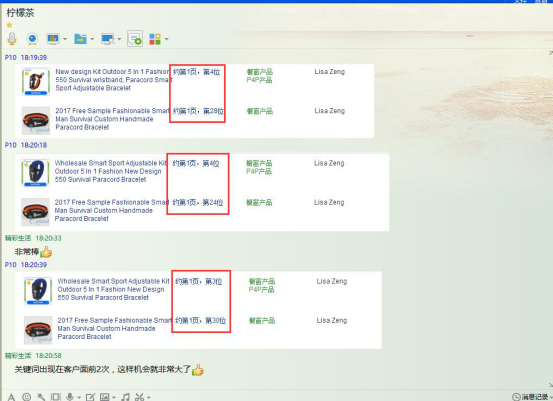Open remote desktop control icon
This screenshot has height=401, width=553.
pyautogui.click(x=108, y=39)
